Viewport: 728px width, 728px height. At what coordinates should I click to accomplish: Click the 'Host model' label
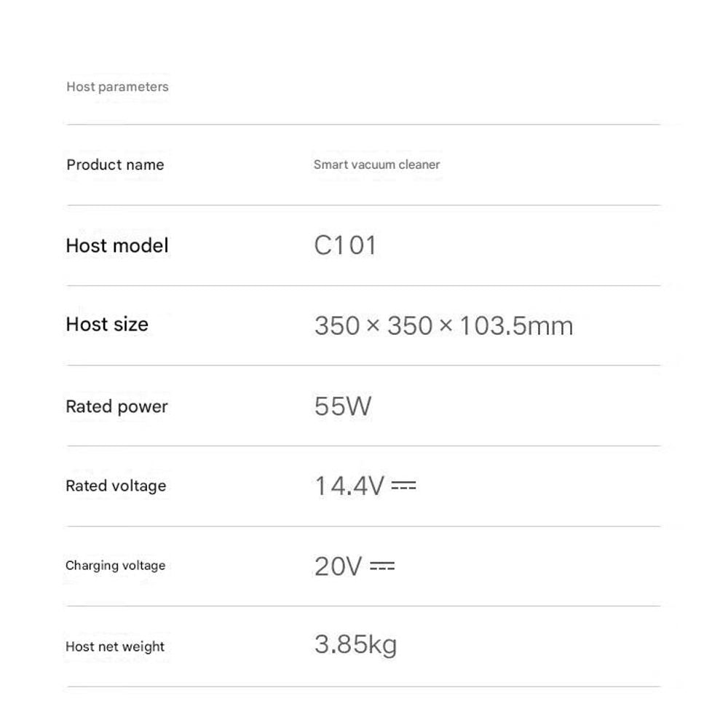(116, 245)
